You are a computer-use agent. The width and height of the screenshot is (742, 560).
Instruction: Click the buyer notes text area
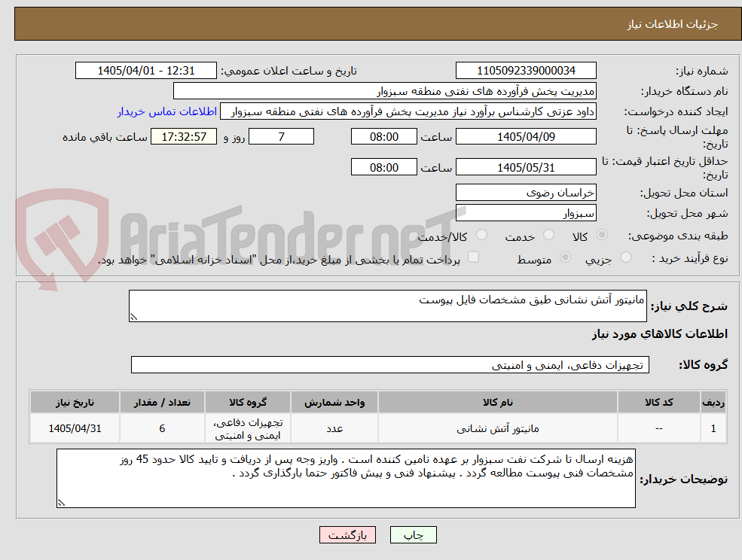coord(346,478)
